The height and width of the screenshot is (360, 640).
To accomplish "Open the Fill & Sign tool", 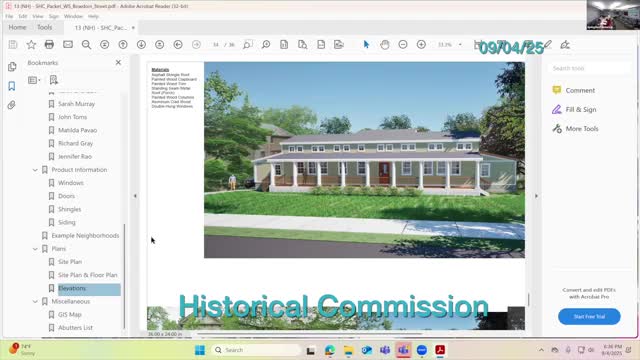I will (x=574, y=109).
